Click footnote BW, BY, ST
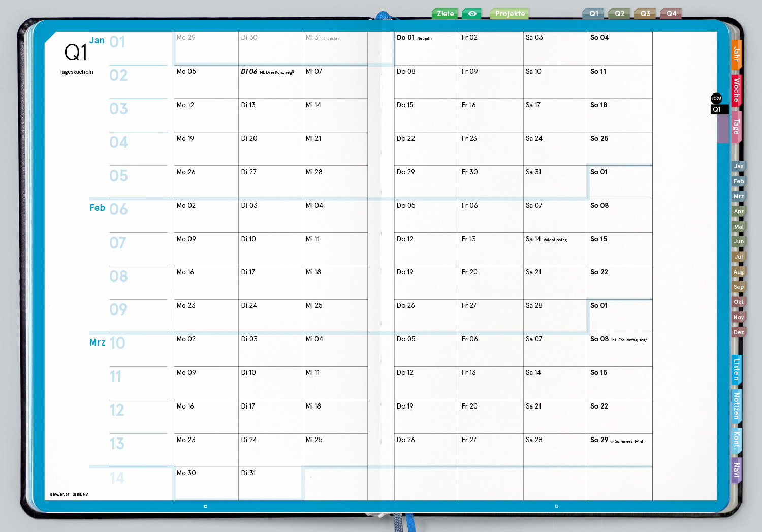 tap(59, 494)
